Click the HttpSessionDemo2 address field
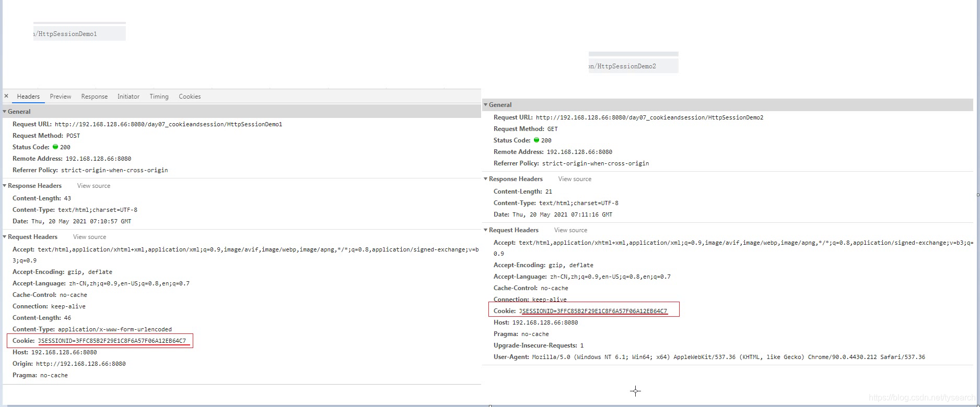 point(633,66)
